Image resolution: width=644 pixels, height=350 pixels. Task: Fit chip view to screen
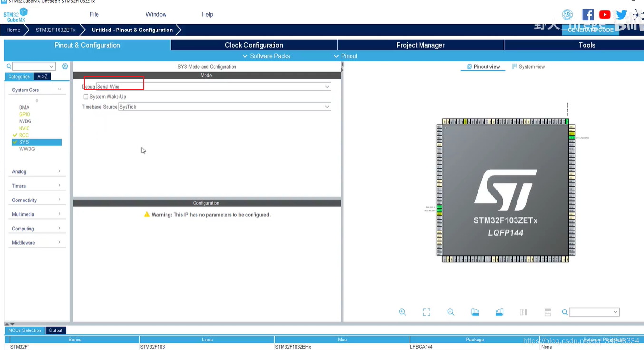pos(427,312)
